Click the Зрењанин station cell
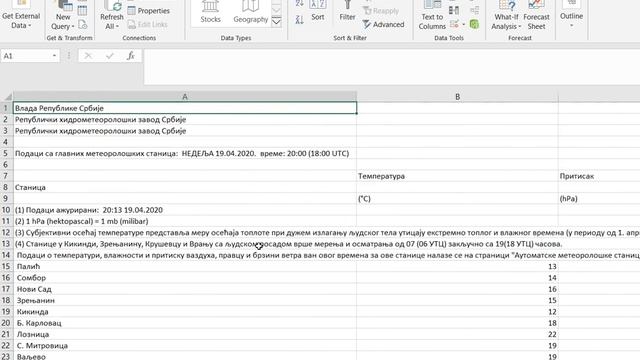The height and width of the screenshot is (360, 640). coord(185,300)
